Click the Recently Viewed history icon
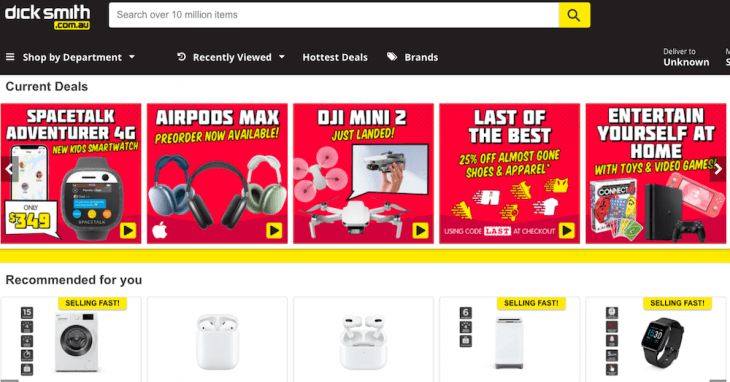 (x=182, y=57)
